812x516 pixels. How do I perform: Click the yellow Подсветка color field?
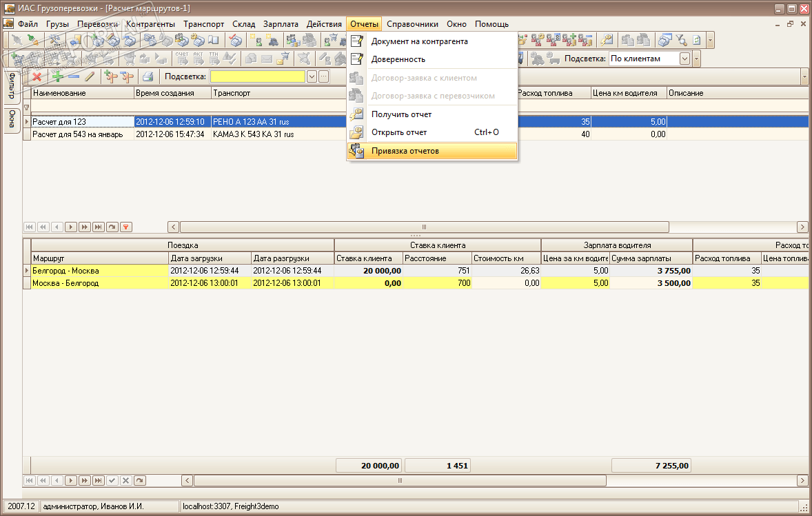(258, 76)
